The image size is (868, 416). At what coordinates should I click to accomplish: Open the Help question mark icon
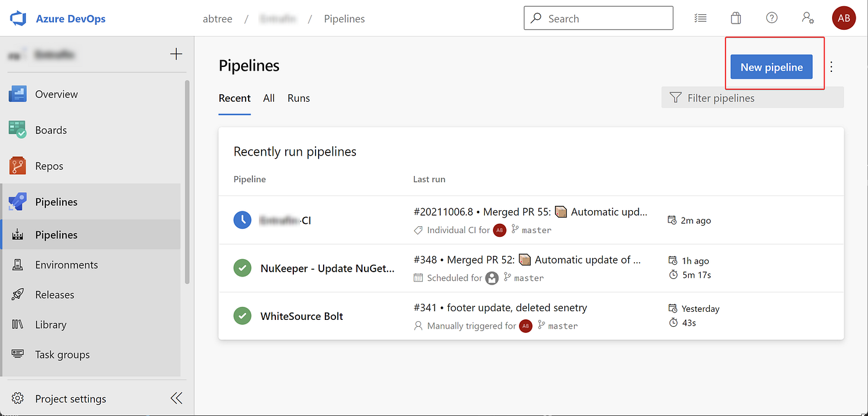pyautogui.click(x=772, y=18)
